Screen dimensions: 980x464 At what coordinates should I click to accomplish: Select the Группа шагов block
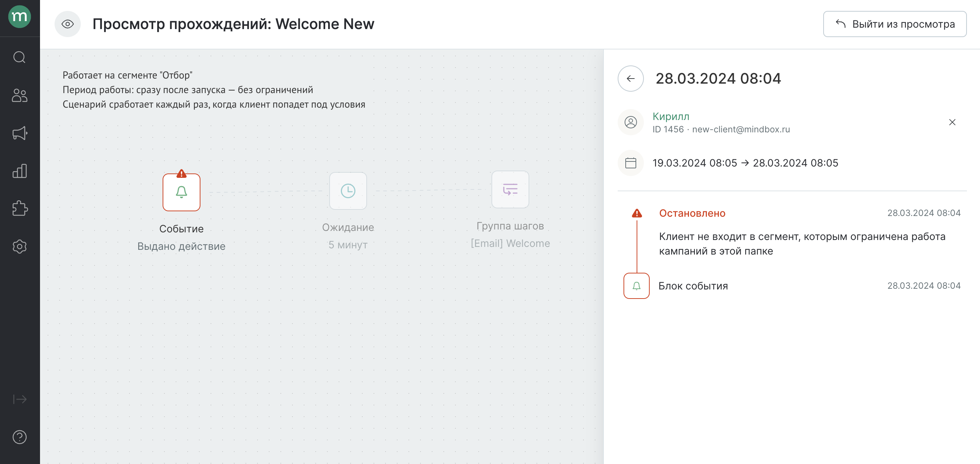[510, 189]
